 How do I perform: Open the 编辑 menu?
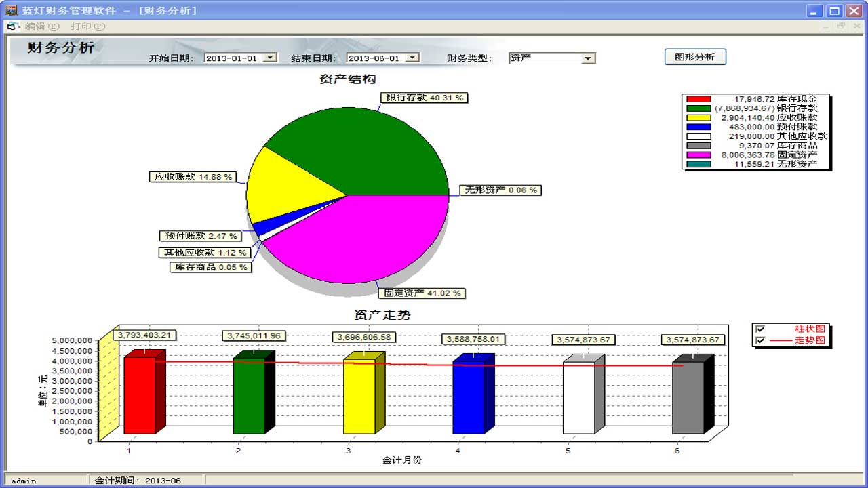[41, 26]
